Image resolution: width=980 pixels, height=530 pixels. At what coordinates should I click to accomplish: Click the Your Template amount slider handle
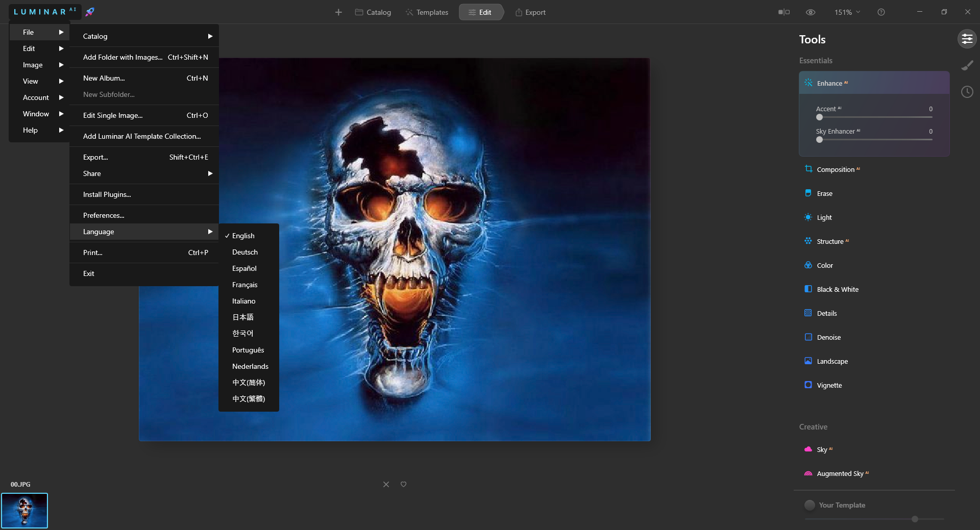(x=915, y=519)
